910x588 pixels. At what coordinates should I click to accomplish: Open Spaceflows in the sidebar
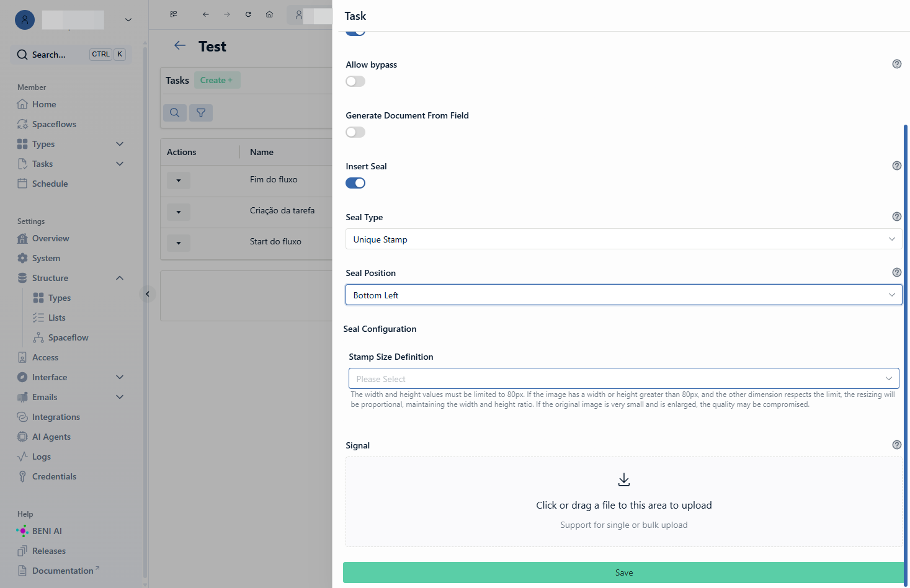tap(54, 124)
